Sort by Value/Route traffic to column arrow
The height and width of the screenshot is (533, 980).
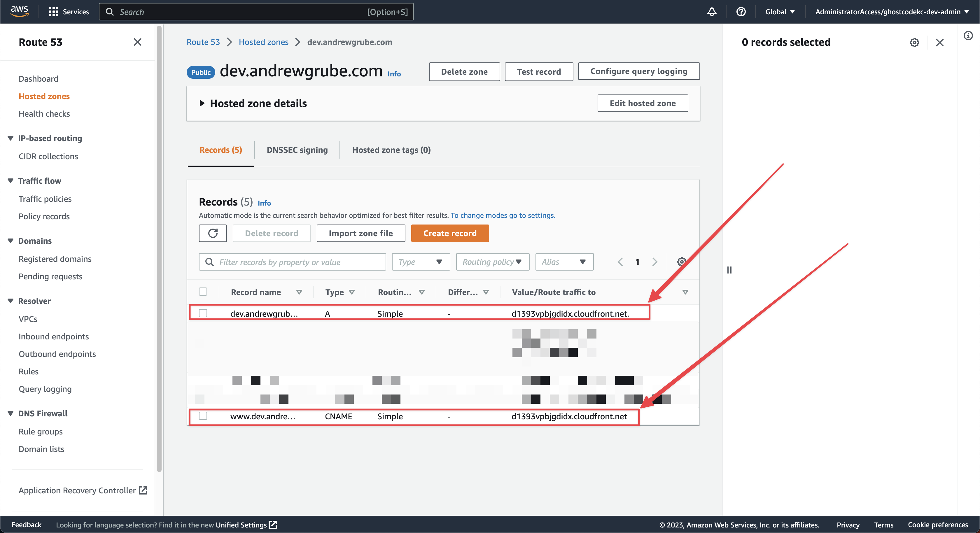point(685,292)
